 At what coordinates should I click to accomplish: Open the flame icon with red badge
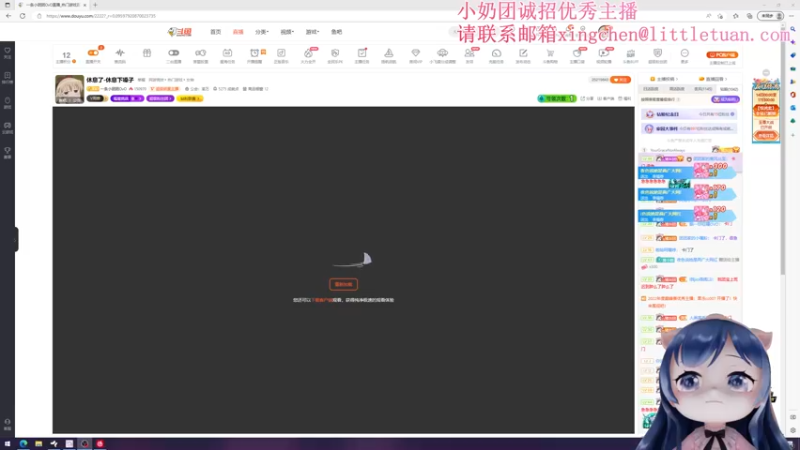[308, 53]
